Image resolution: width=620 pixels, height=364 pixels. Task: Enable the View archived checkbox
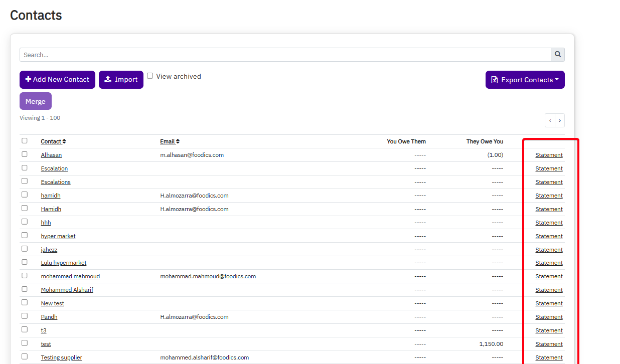[150, 76]
